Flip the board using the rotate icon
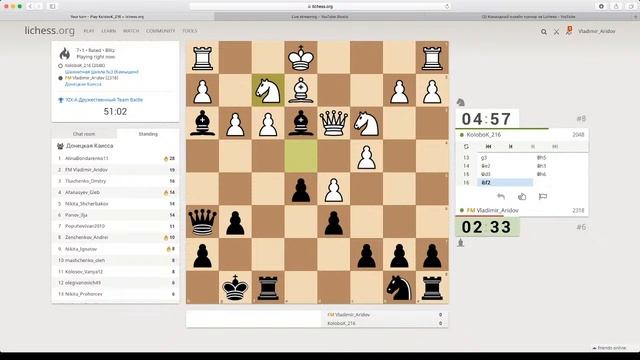640x360 pixels. point(466,147)
